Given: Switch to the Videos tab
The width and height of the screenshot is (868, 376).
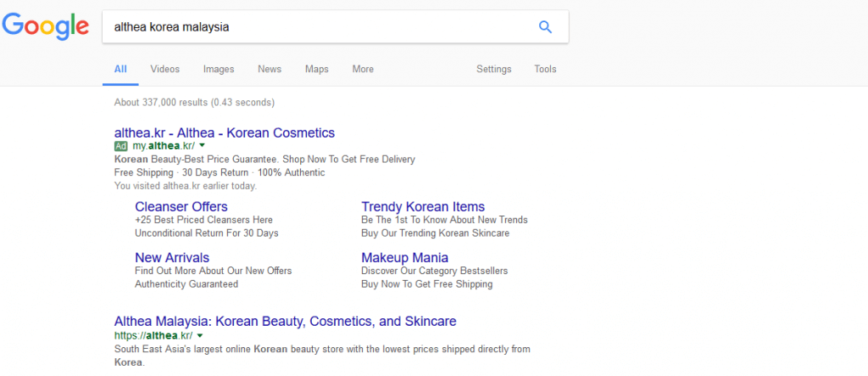Looking at the screenshot, I should point(165,70).
